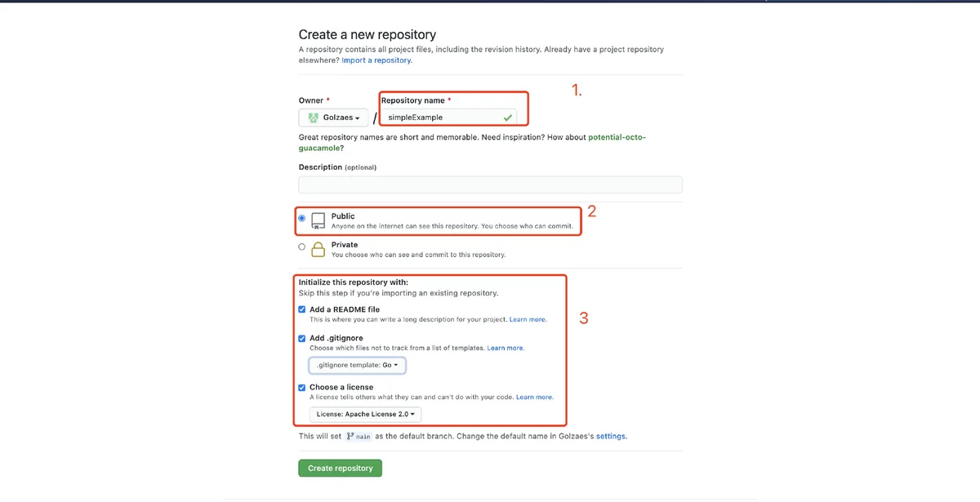Click the 'Choose a license' label text

pos(341,388)
